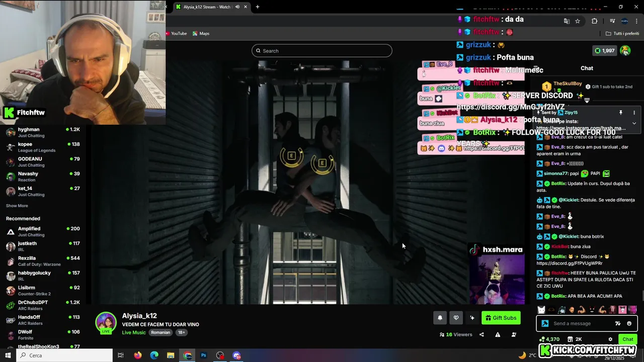
Task: Click the report warning triangle icon
Action: (x=498, y=334)
